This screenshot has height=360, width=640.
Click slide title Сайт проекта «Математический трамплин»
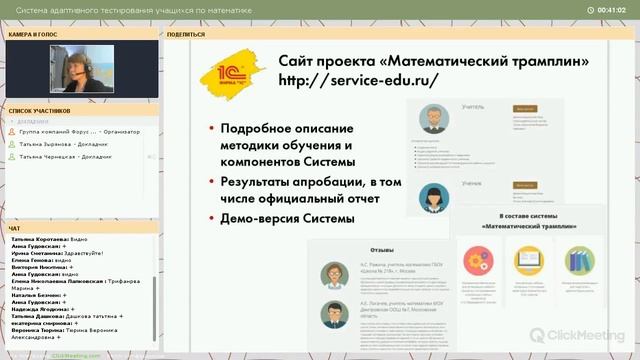tap(433, 61)
